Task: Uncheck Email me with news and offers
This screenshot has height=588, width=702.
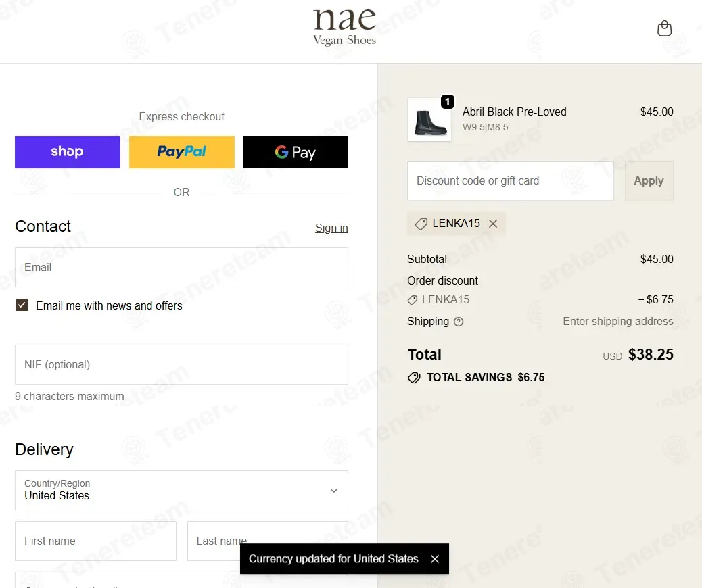Action: click(22, 305)
